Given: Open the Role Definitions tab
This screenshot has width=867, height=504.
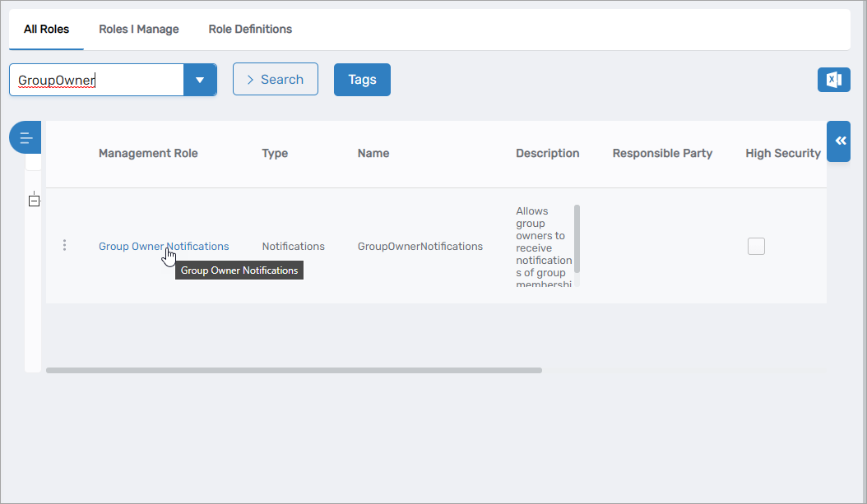Looking at the screenshot, I should [250, 29].
